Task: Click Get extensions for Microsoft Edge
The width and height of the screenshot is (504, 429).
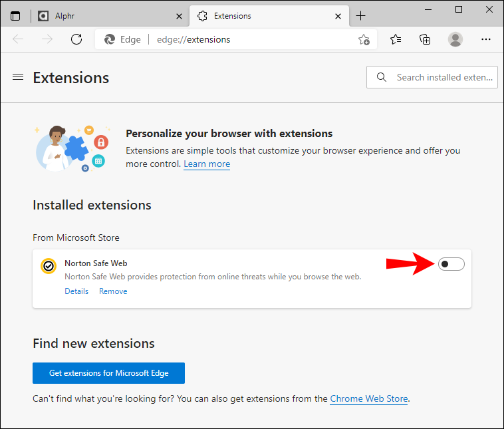Action: pos(108,373)
